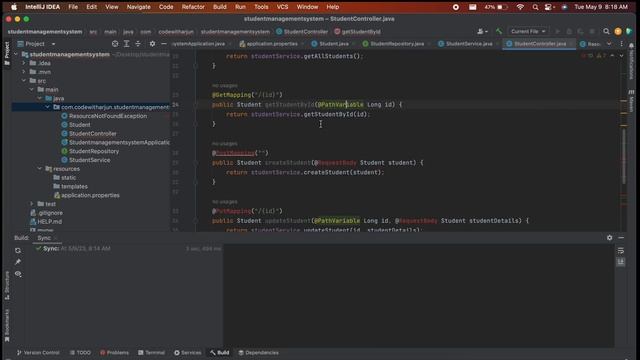Screen dimensions: 640x360
Task: Jump to next highlighted error arrow
Action: point(621,56)
